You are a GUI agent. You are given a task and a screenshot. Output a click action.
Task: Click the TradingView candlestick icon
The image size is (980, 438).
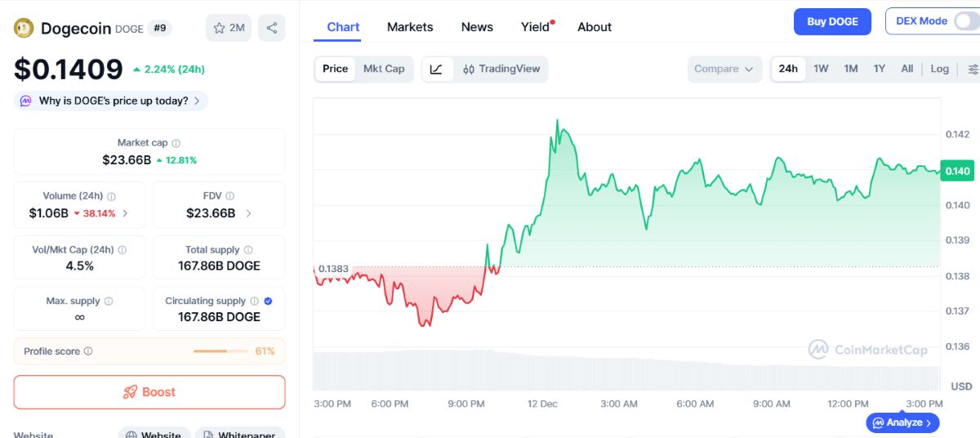pyautogui.click(x=468, y=69)
